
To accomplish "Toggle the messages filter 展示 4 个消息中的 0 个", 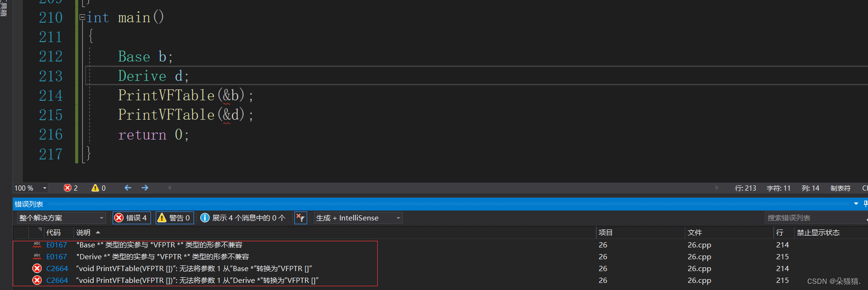I will 243,218.
